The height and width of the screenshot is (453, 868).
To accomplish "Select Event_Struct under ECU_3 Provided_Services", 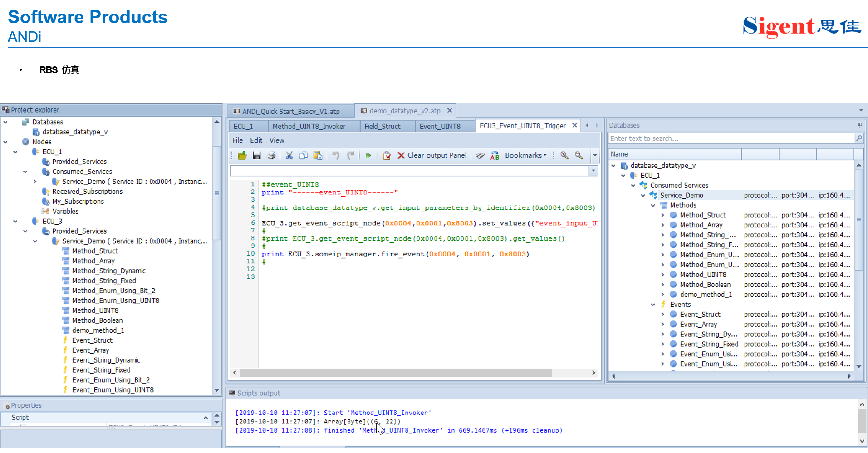I will click(x=92, y=340).
